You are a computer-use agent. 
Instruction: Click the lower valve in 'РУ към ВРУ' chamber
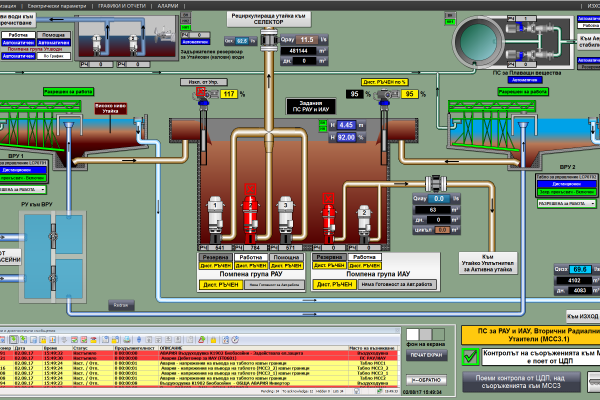(53, 278)
